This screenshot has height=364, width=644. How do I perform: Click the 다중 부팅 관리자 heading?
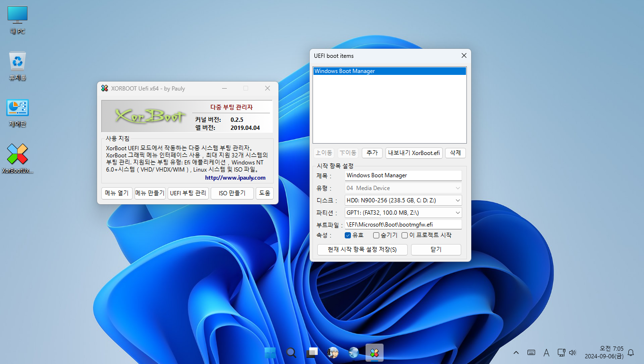(x=232, y=107)
